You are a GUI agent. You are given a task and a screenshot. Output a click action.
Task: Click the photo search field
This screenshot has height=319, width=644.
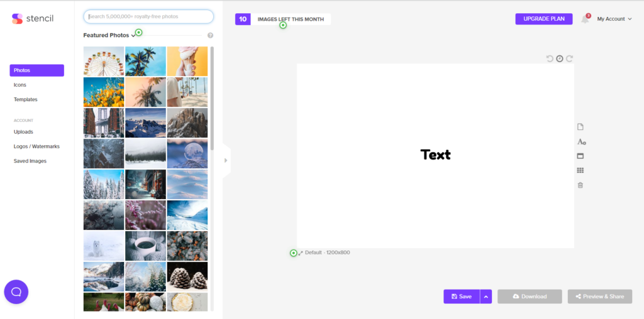[148, 16]
